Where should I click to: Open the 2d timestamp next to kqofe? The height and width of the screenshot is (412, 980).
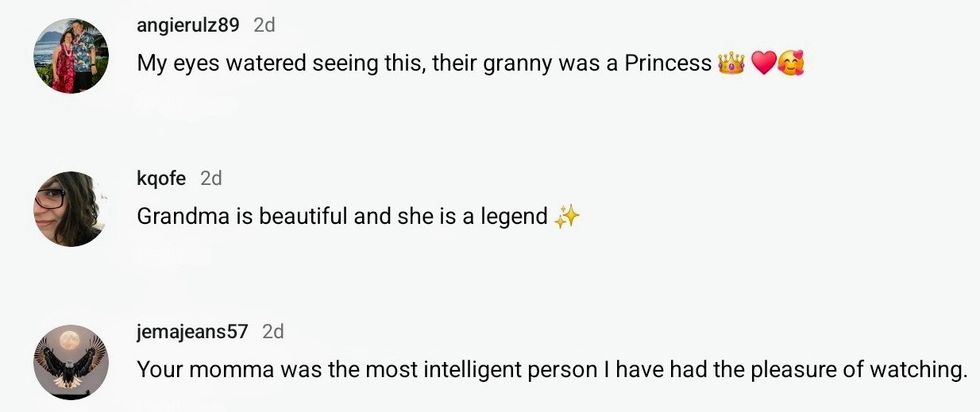tap(211, 178)
